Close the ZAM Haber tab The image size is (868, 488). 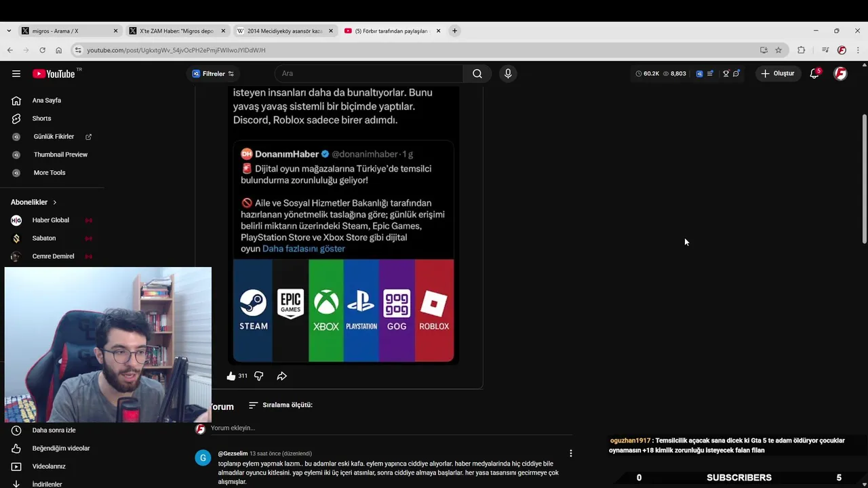pyautogui.click(x=223, y=31)
